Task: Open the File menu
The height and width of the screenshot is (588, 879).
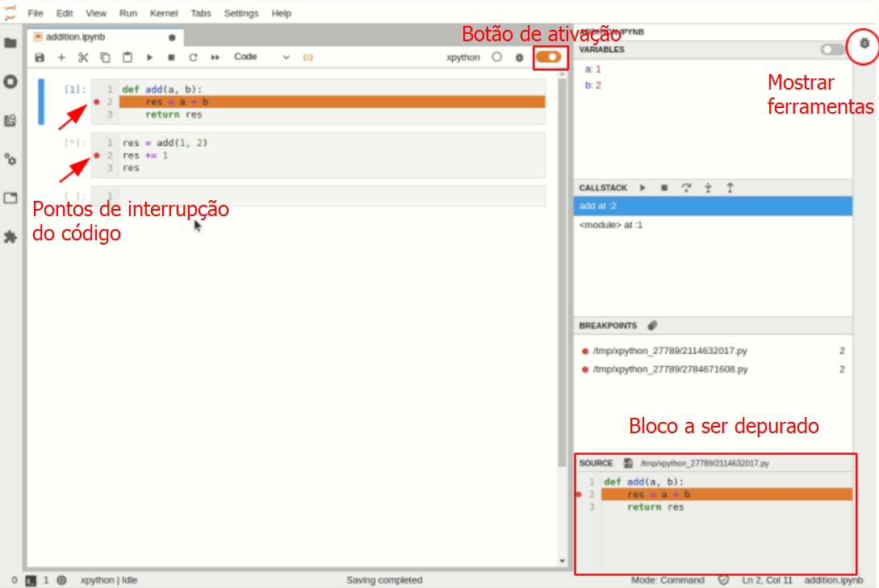Action: (36, 13)
